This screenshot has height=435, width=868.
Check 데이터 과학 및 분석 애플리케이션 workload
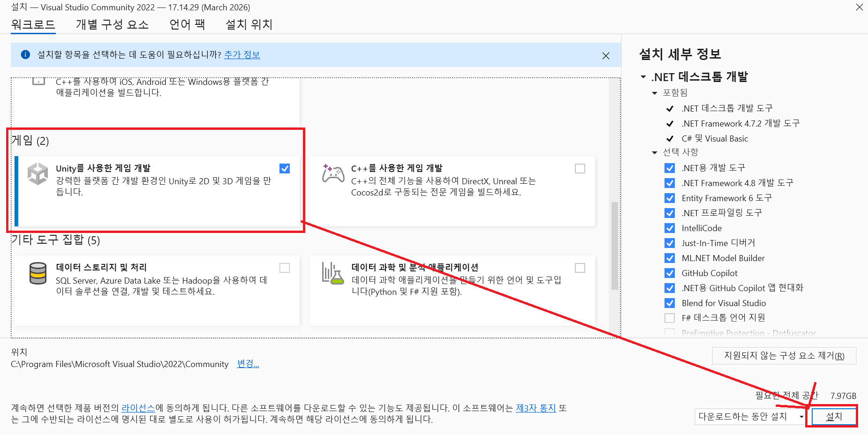point(580,268)
